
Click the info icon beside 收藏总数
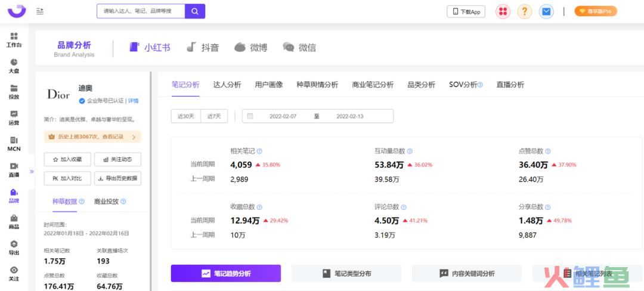pos(259,208)
